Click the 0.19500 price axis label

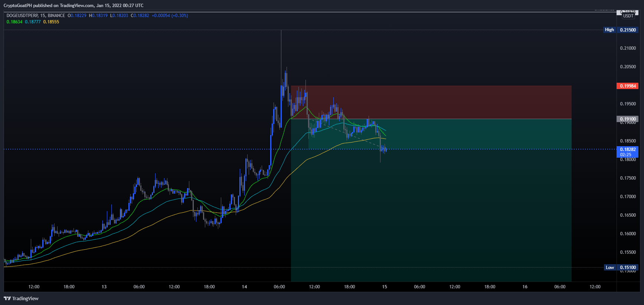(x=628, y=104)
